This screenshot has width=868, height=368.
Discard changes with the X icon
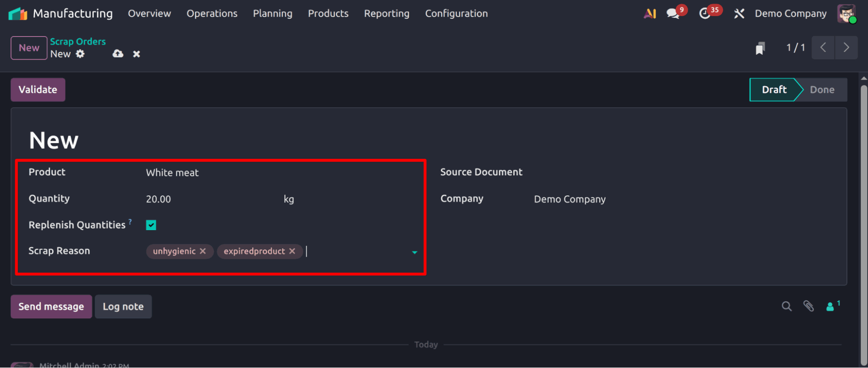click(137, 54)
